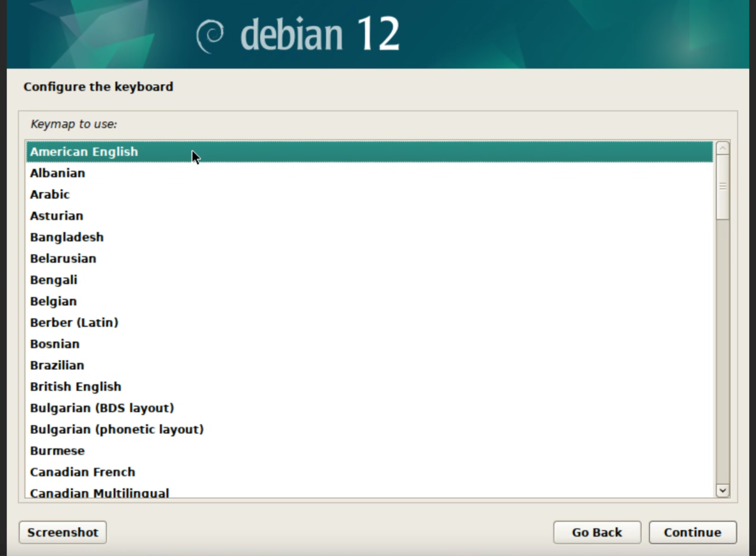Viewport: 756px width, 556px height.
Task: Select Brazilian keyboard layout
Action: pyautogui.click(x=369, y=366)
